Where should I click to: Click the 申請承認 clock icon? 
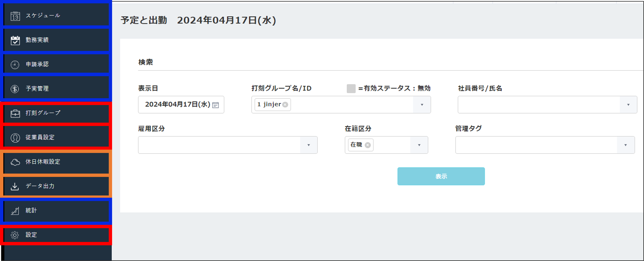click(x=15, y=65)
